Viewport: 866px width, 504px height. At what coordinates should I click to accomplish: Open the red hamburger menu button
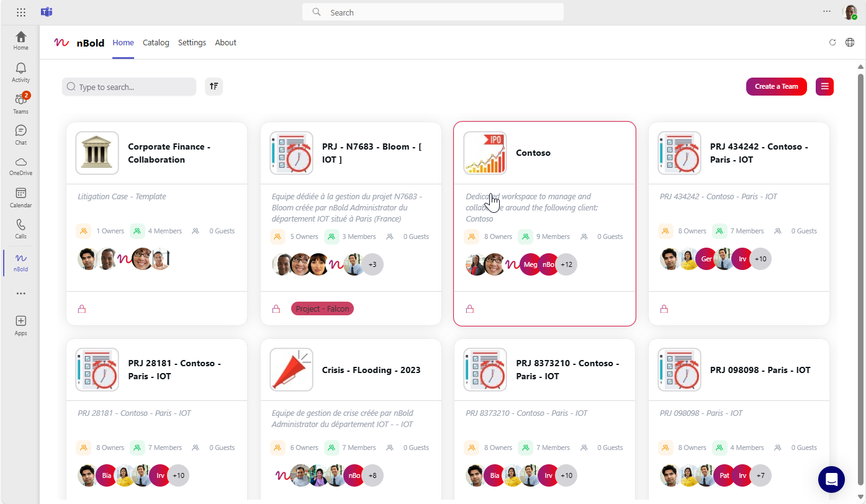[x=824, y=86]
